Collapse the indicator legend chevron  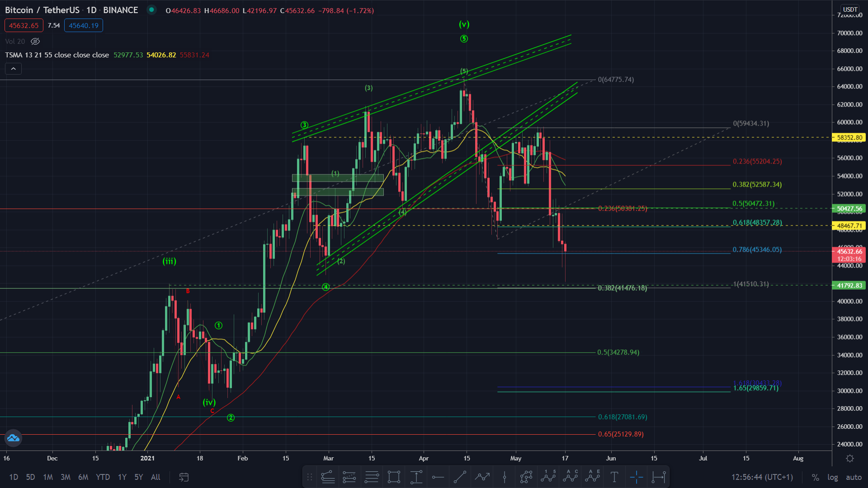pos(14,69)
